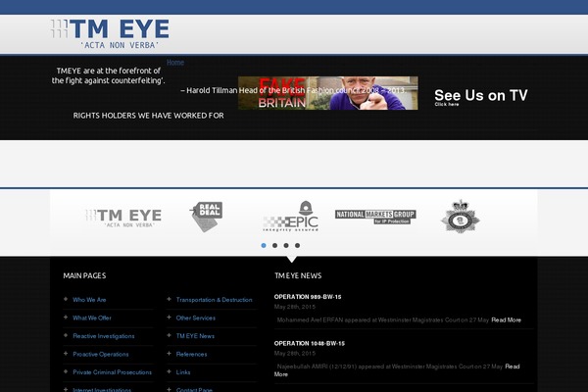This screenshot has width=588, height=392.
Task: Open the OPERATION 1048-BW-15 headline
Action: (310, 343)
